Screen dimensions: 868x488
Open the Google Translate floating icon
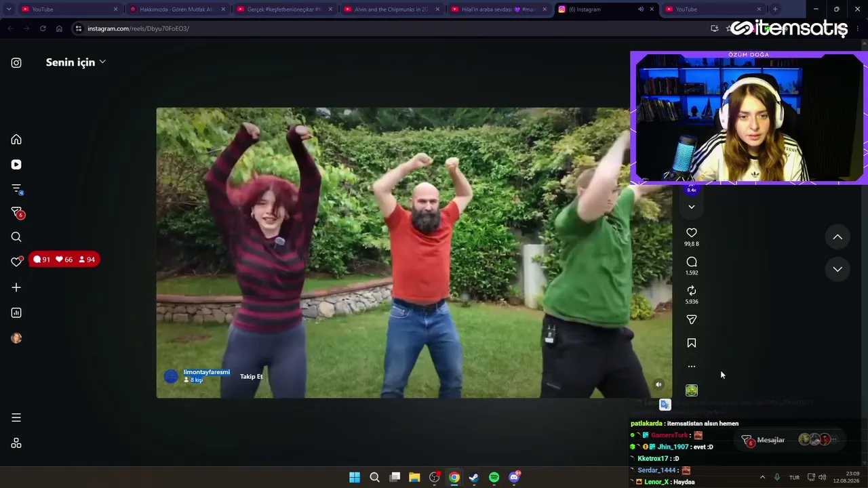(x=665, y=405)
